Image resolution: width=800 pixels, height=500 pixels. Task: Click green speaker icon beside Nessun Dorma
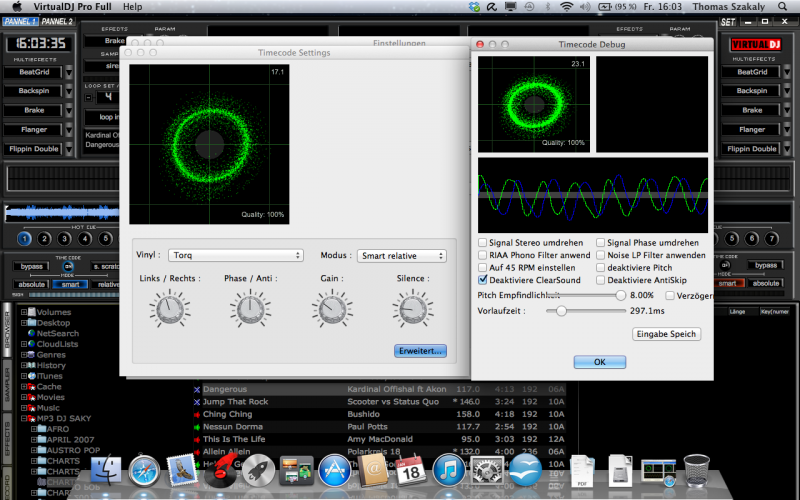[x=197, y=427]
